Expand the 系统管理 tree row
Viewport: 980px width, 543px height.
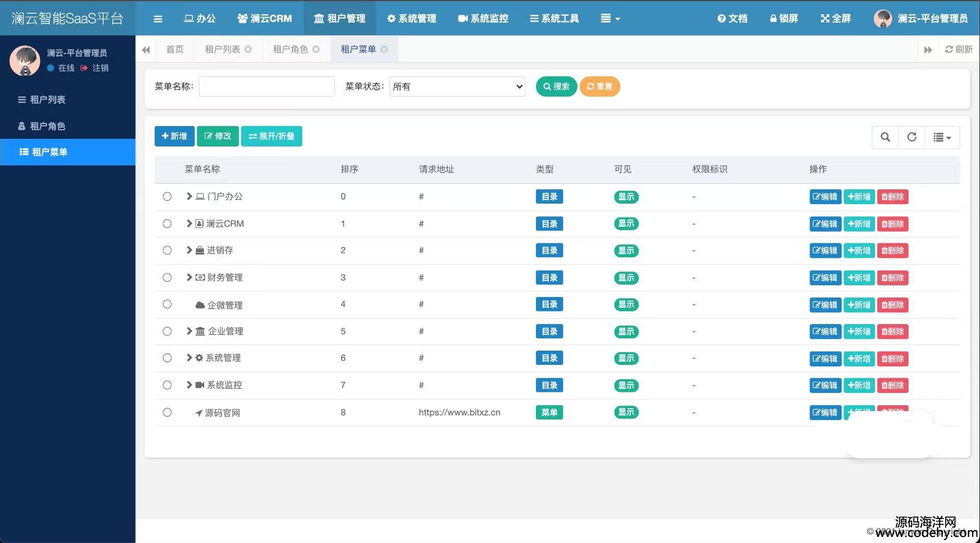(189, 358)
